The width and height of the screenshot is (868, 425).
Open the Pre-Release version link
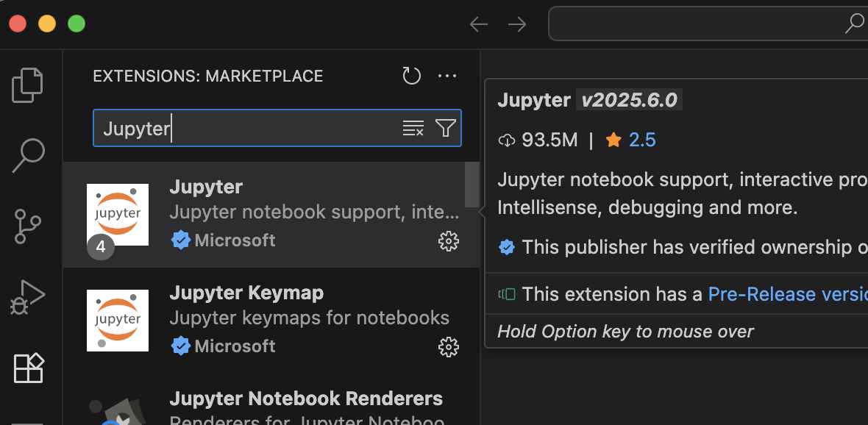point(788,294)
